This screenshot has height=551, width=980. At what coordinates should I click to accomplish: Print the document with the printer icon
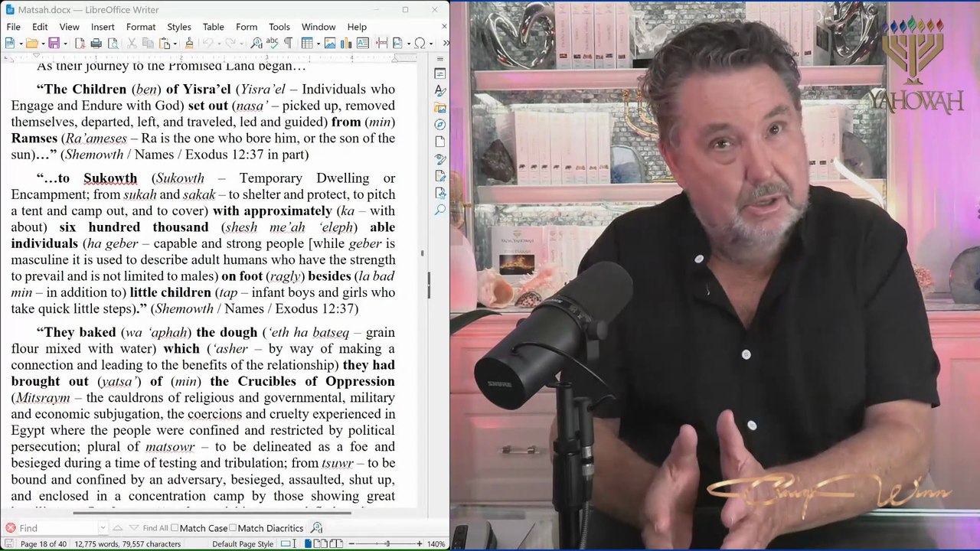96,44
